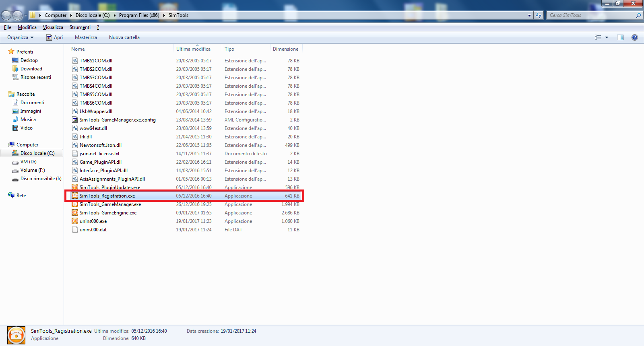Select the AxisAssignments_PluginAPI.dll file name
This screenshot has height=346, width=644.
(x=112, y=179)
